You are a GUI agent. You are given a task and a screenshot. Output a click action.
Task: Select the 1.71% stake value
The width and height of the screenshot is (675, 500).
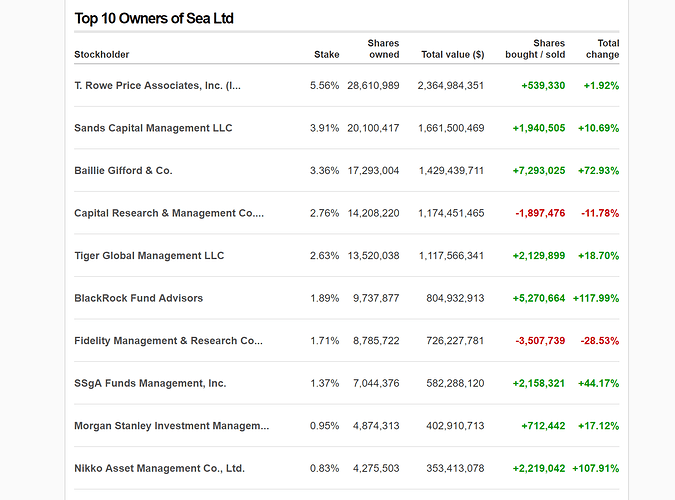pos(325,341)
